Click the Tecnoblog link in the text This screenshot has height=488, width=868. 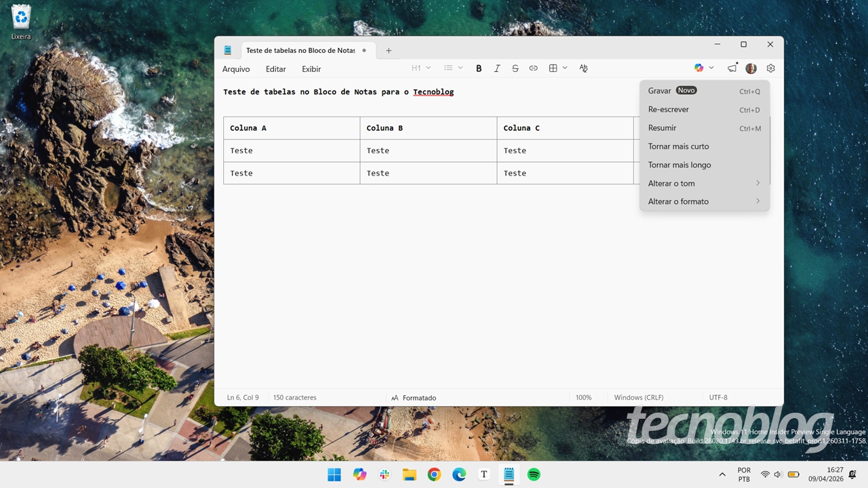pos(433,91)
